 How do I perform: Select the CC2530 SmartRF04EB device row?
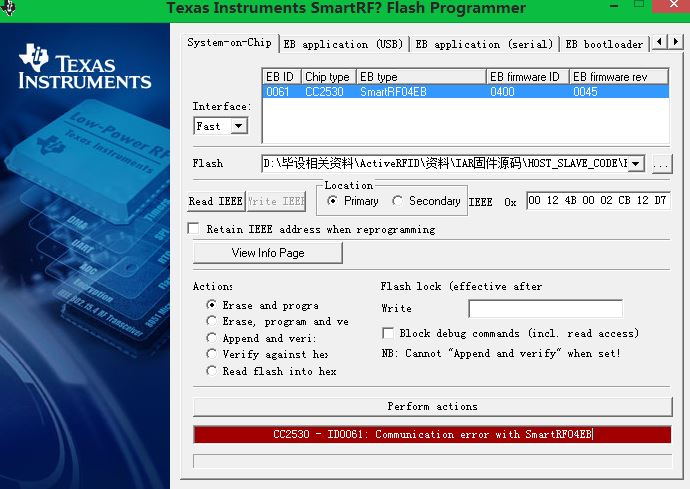pos(466,92)
